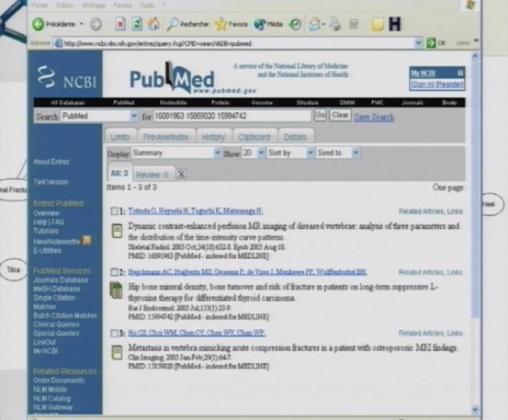508x420 pixels.
Task: Open the Heijckmann AC authors link
Action: tap(248, 272)
